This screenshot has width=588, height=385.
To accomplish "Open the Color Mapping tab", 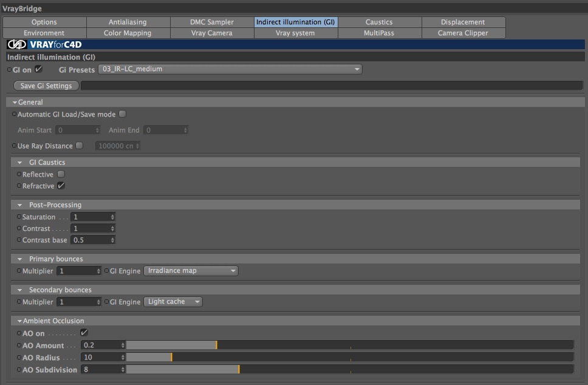I will coord(128,33).
